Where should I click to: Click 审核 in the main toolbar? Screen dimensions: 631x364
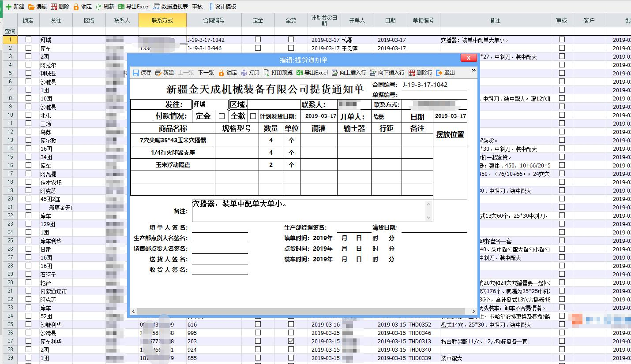[198, 7]
